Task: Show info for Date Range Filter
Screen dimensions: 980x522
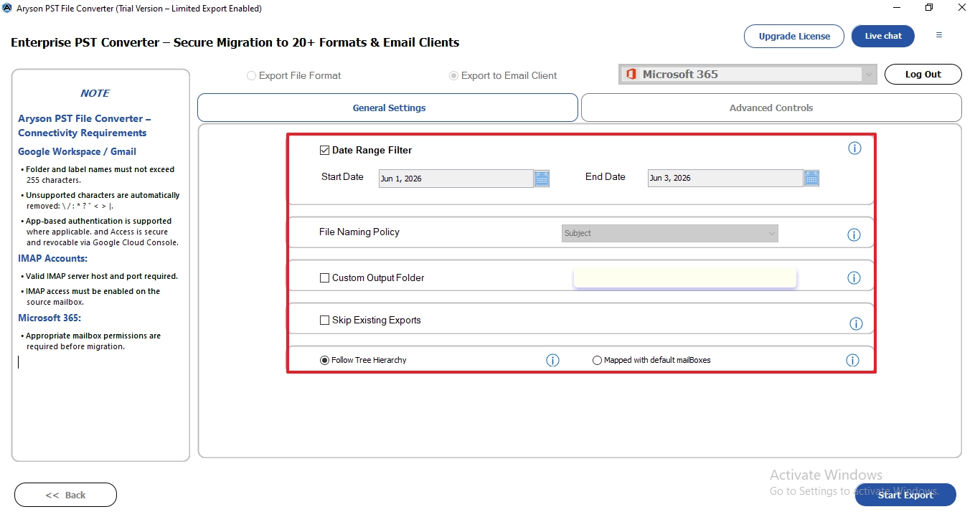Action: [x=854, y=148]
